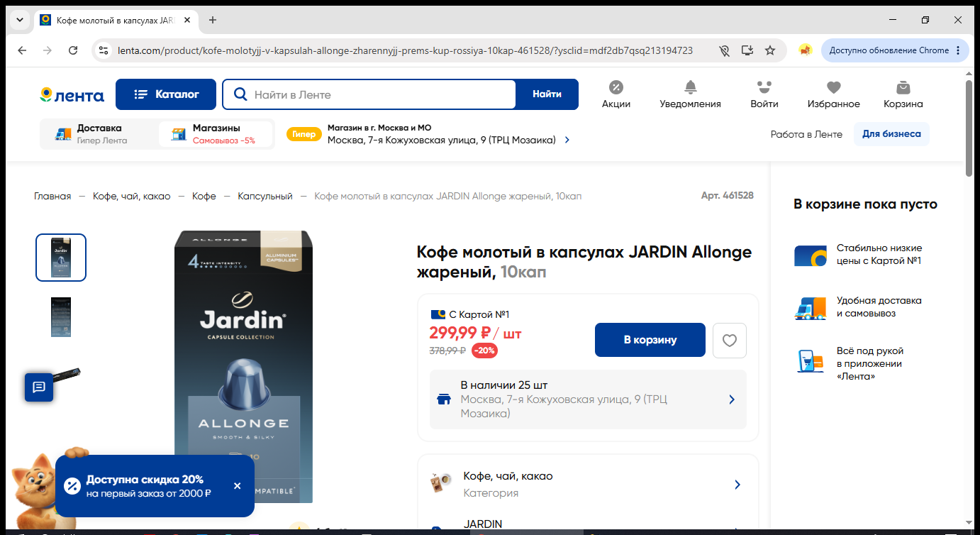Expand В наличии 25 шт store availability
Viewport: 980px width, 535px height.
coord(588,399)
